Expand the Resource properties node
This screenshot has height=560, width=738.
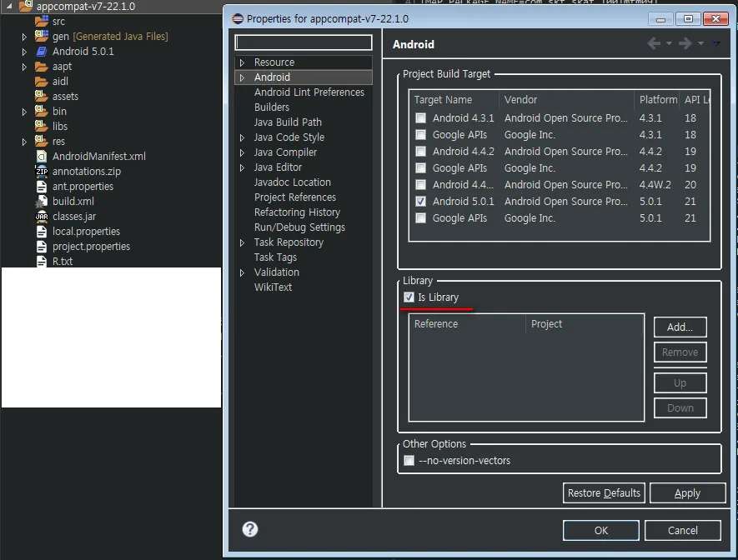coord(242,62)
